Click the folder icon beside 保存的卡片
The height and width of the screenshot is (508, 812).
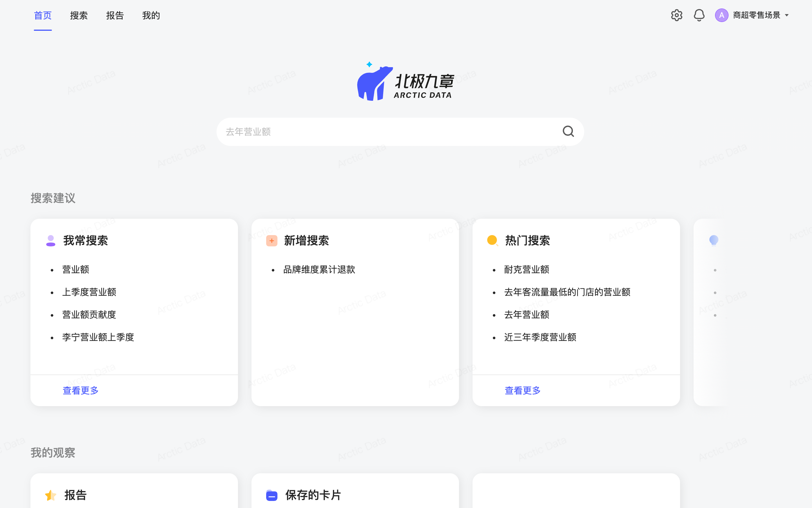tap(272, 495)
